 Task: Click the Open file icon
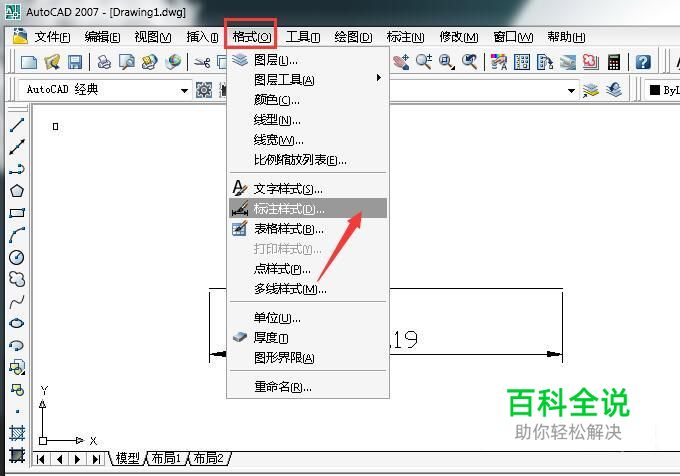pos(52,62)
